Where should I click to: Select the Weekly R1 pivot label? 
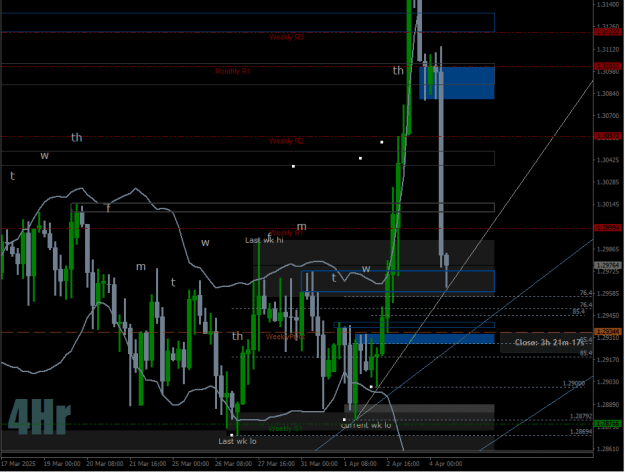coord(286,233)
